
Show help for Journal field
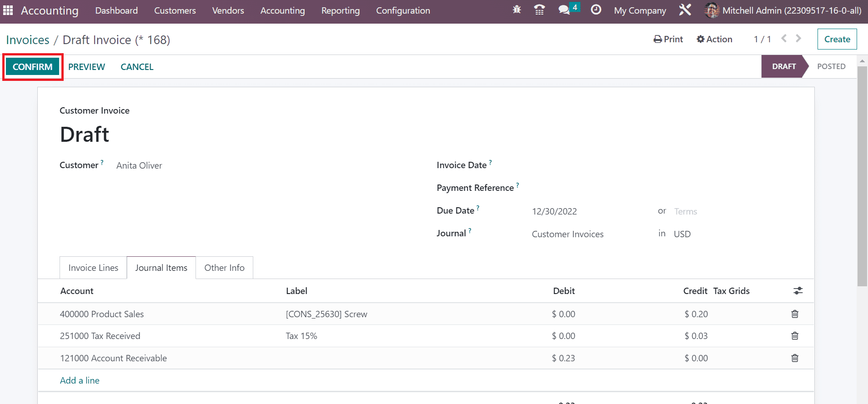coord(470,230)
